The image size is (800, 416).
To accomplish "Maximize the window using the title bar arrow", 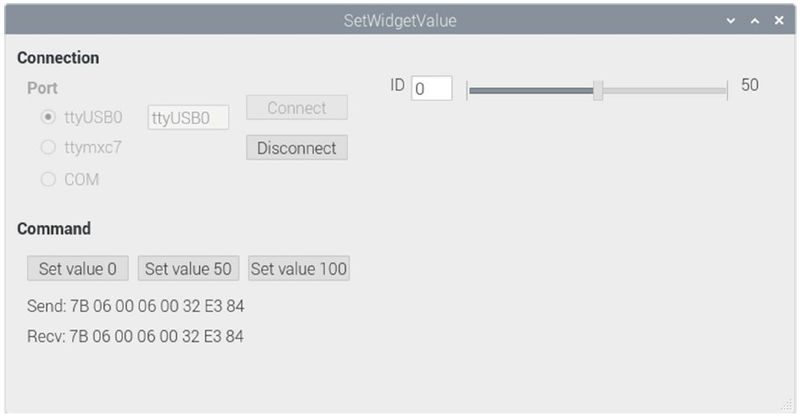I will [755, 20].
